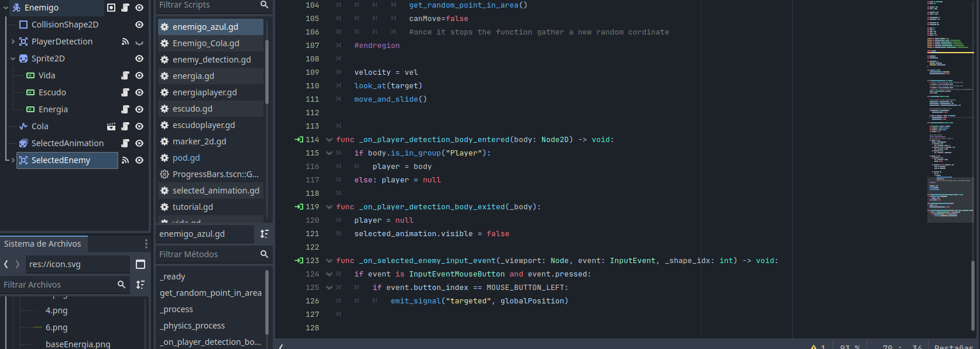Open the script attached to Vida node
Screen dimensions: 980x349
(125, 75)
